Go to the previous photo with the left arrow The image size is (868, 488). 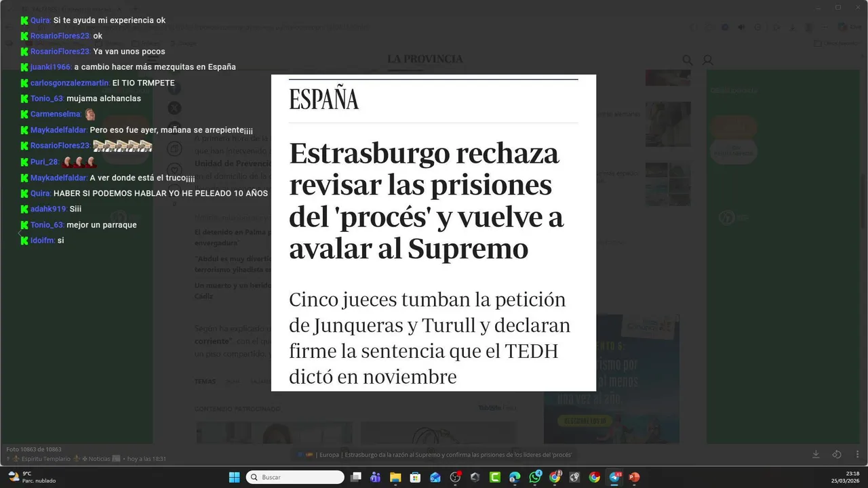point(20,233)
